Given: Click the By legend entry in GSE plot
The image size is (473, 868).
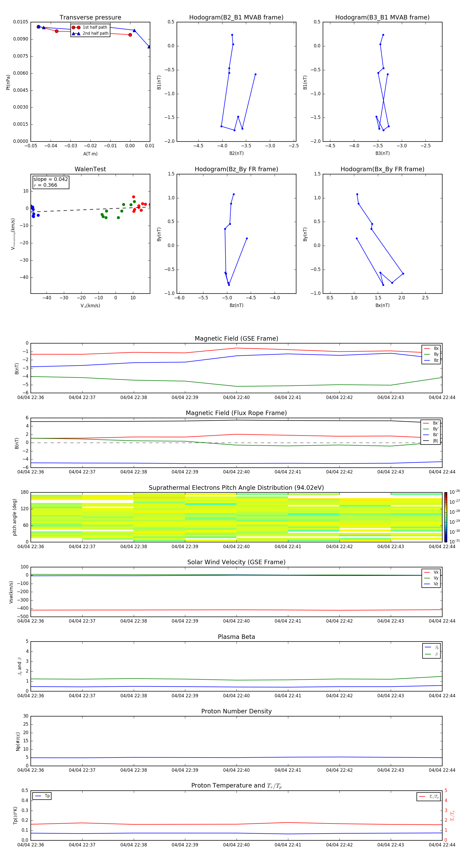Looking at the screenshot, I should 431,354.
